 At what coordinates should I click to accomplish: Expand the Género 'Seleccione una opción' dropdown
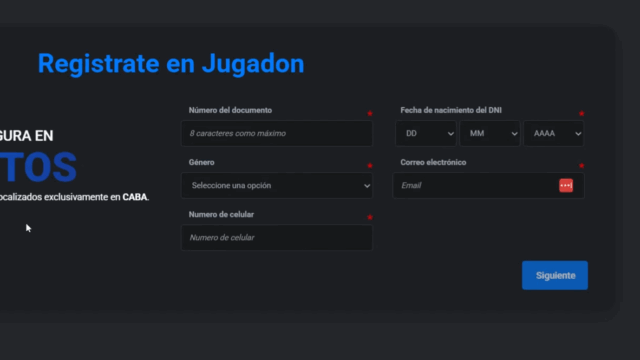point(277,185)
